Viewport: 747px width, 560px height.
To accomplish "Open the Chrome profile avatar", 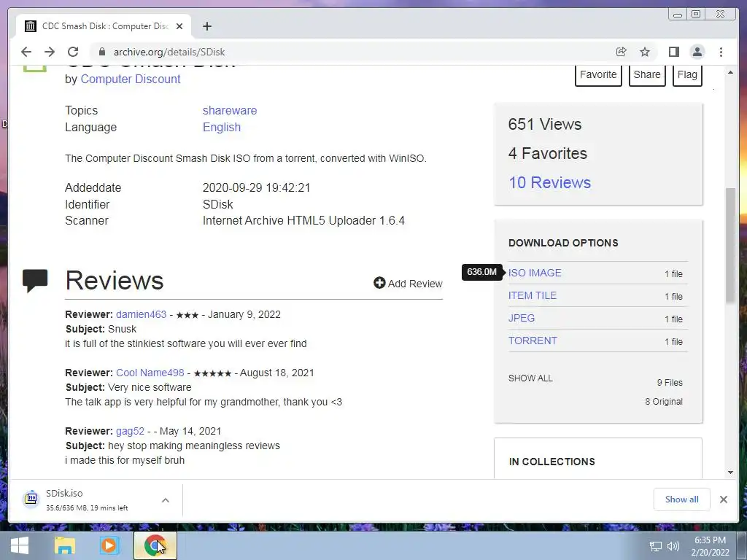I will pos(697,52).
